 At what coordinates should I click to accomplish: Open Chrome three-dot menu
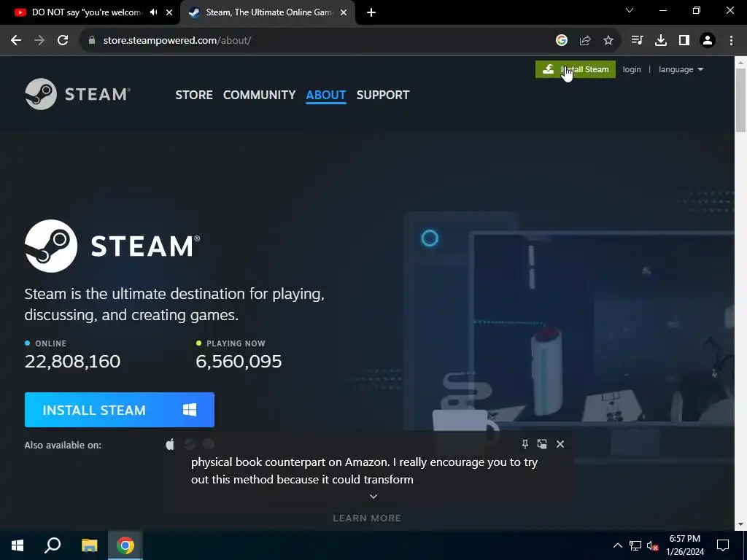tap(731, 41)
